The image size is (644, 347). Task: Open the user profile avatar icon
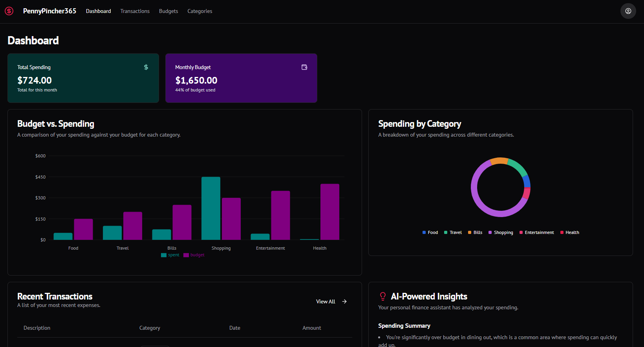pos(628,11)
